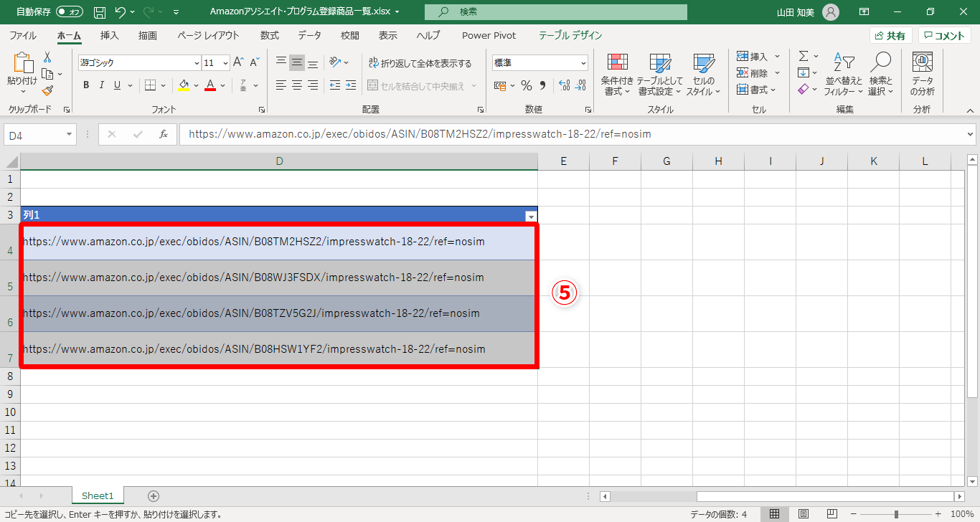
Task: Toggle right horizontal alignment
Action: click(313, 85)
